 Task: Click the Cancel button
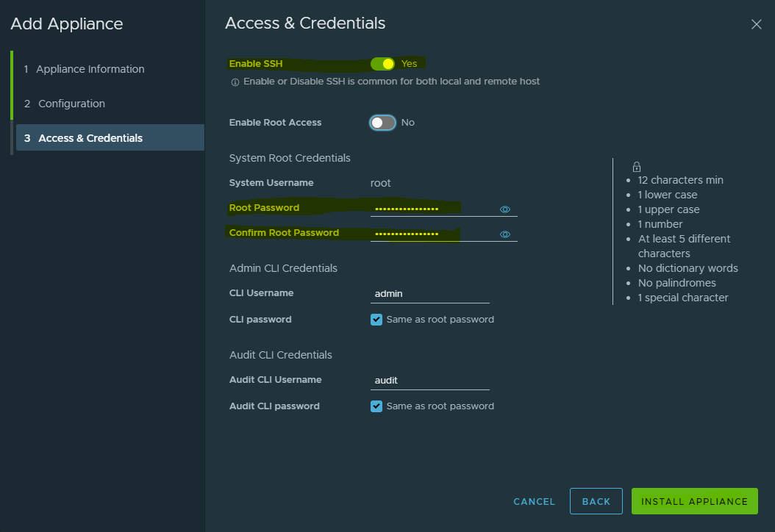[535, 501]
